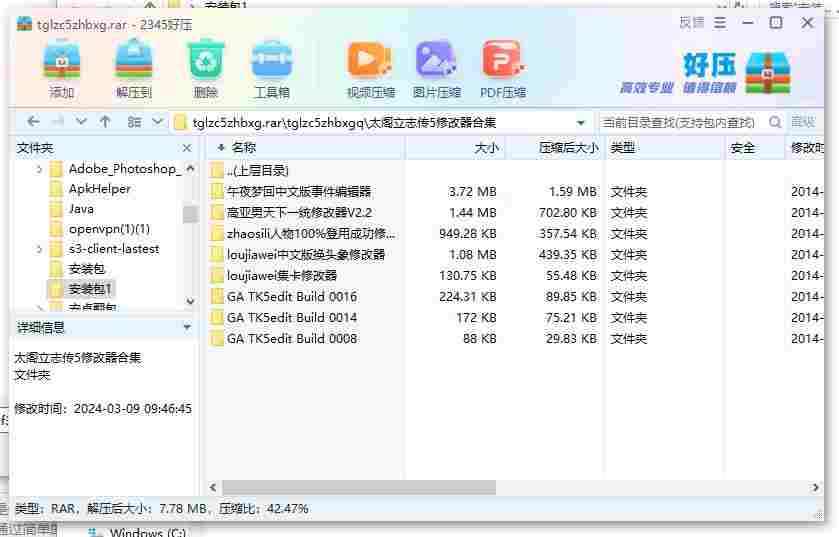This screenshot has height=537, width=839.
Task: Select Java folder in tree
Action: (x=81, y=209)
